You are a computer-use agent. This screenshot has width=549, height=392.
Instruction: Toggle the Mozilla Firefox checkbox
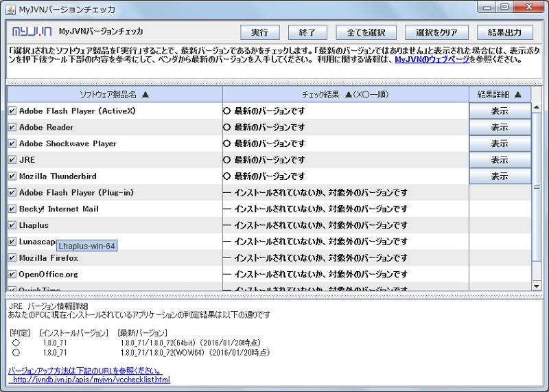coord(12,258)
